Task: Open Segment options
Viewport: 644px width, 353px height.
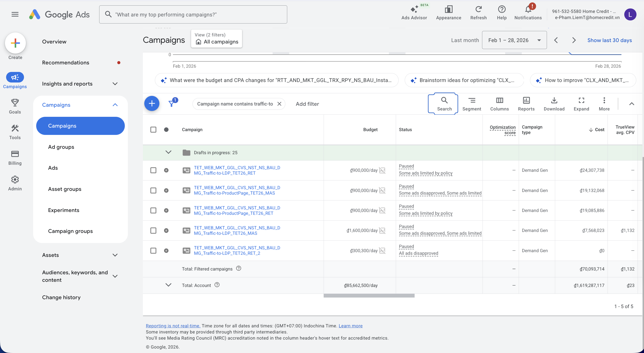Action: (471, 104)
